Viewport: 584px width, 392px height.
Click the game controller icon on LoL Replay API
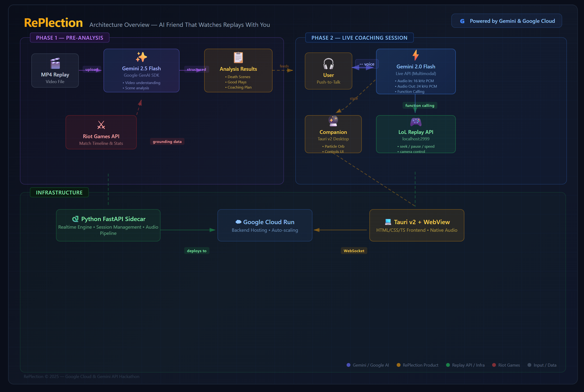416,122
